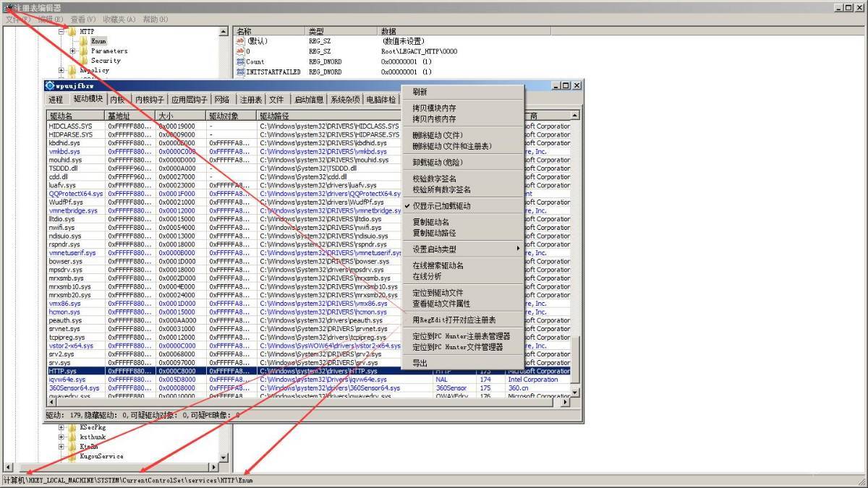Choose 刷新 in the context menu
This screenshot has height=488, width=868.
point(462,92)
